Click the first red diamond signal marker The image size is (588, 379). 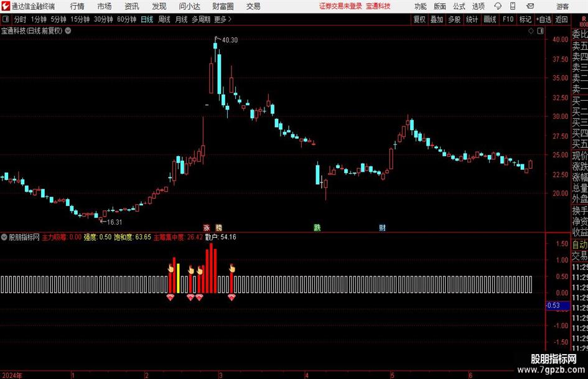click(x=170, y=297)
